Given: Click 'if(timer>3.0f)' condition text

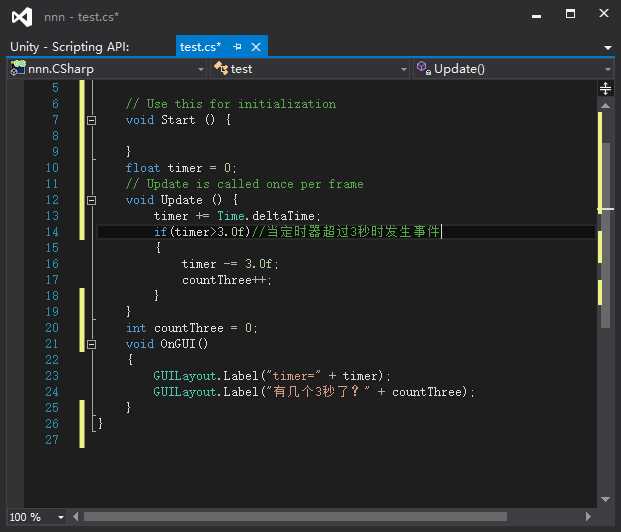Looking at the screenshot, I should pos(202,232).
